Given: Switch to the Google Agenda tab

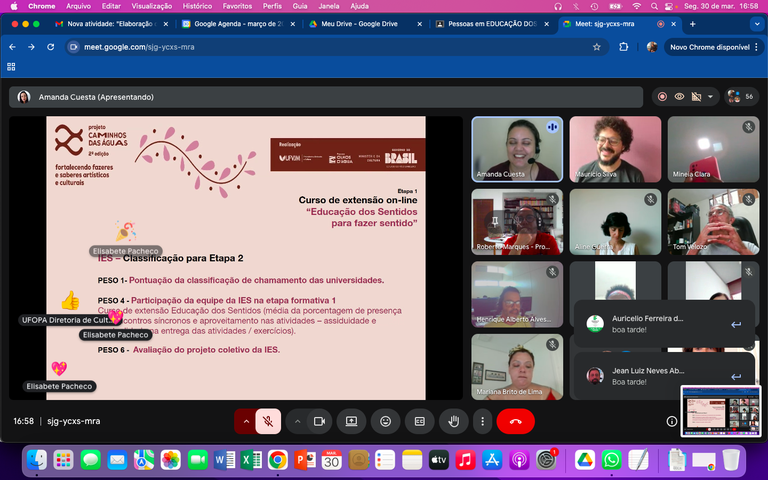Looking at the screenshot, I should pos(235,22).
